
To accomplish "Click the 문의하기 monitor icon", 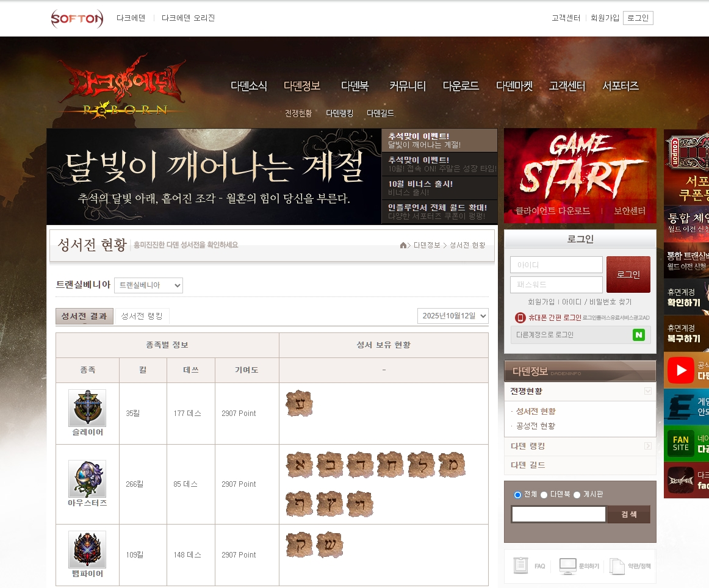I will 567,566.
